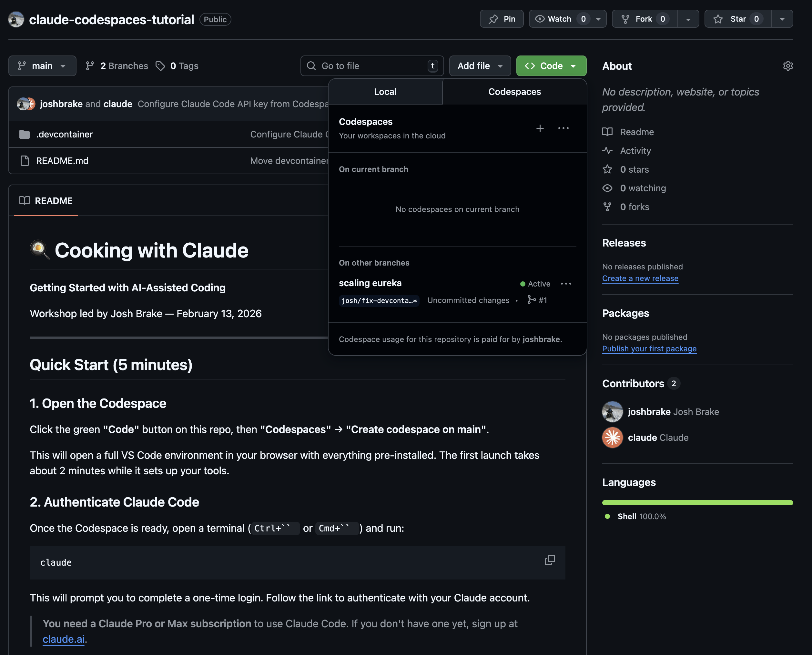Pin the claude-codespaces-tutorial repository

pos(502,19)
